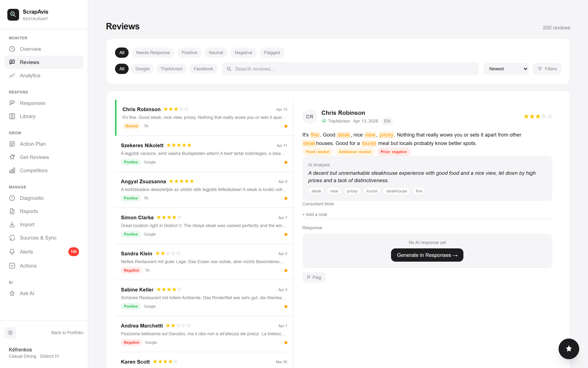Filter reviews by Needs Response
Image resolution: width=588 pixels, height=368 pixels.
pos(153,53)
